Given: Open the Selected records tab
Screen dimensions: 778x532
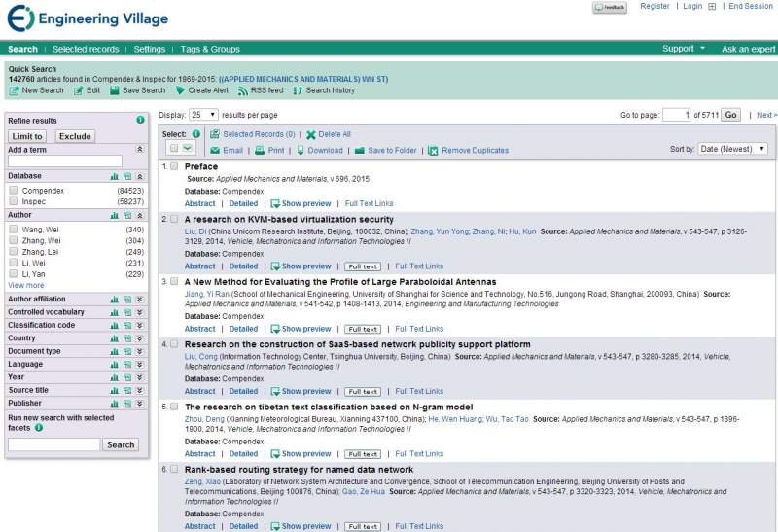Looking at the screenshot, I should 86,49.
